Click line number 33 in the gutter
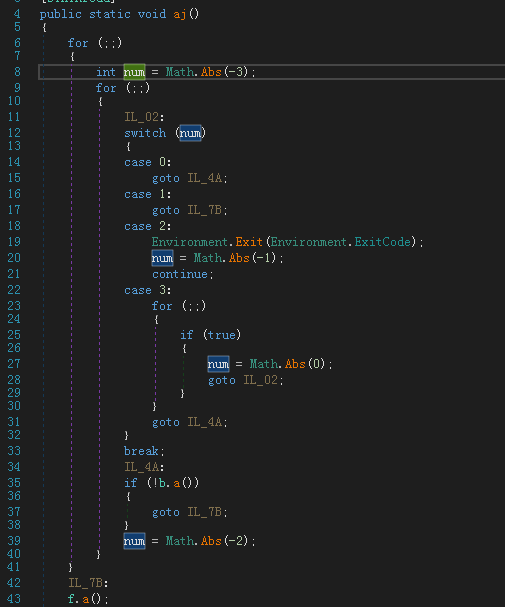 coord(14,451)
